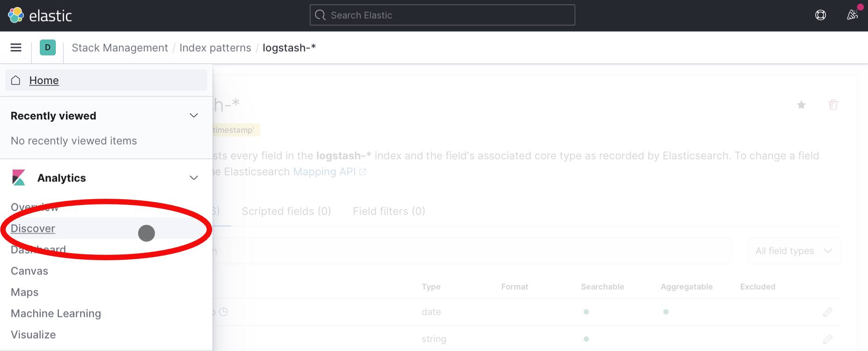Click the green D space avatar
The height and width of the screenshot is (351, 868).
pos(48,47)
